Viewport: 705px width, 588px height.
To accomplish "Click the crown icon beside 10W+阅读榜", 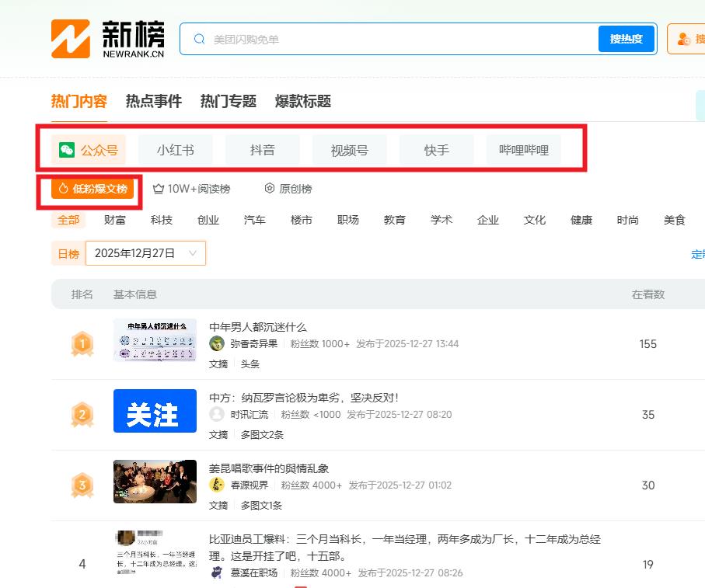I will point(159,189).
